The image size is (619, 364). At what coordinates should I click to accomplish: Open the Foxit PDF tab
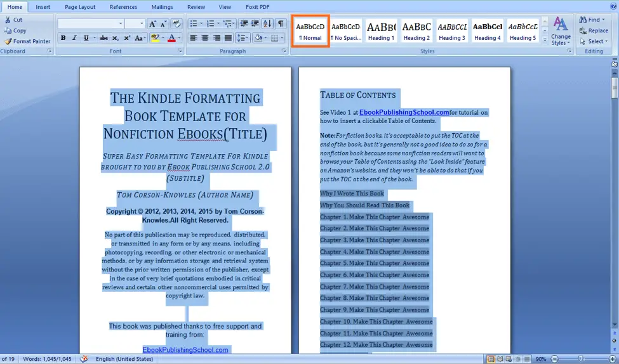pos(257,7)
